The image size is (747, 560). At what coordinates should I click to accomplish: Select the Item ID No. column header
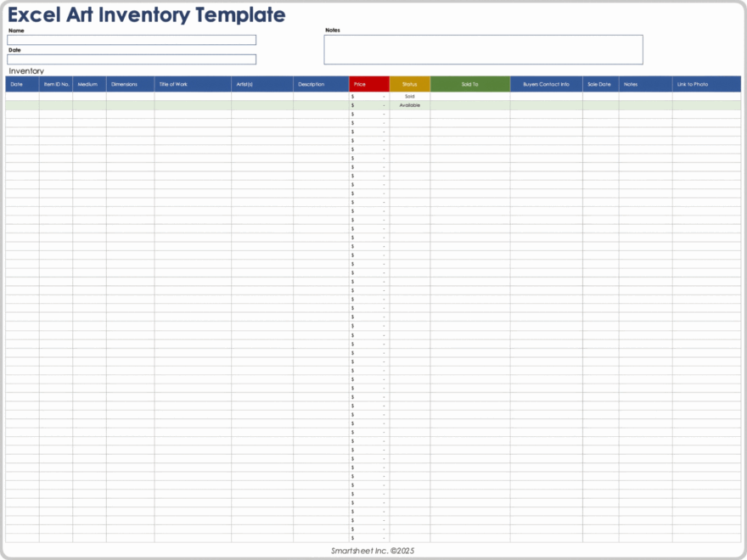[x=56, y=84]
